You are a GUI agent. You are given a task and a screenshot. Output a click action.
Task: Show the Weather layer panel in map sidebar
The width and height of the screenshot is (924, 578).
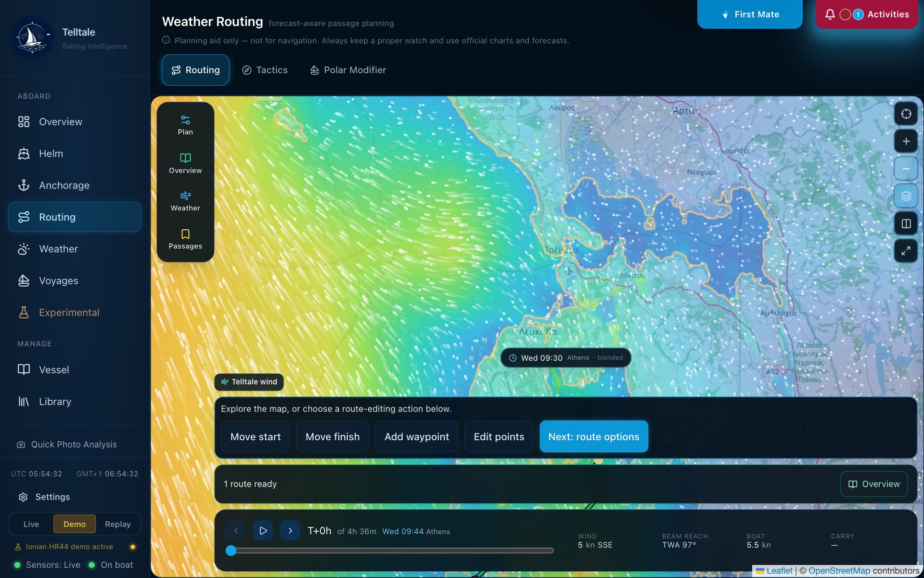click(x=185, y=201)
